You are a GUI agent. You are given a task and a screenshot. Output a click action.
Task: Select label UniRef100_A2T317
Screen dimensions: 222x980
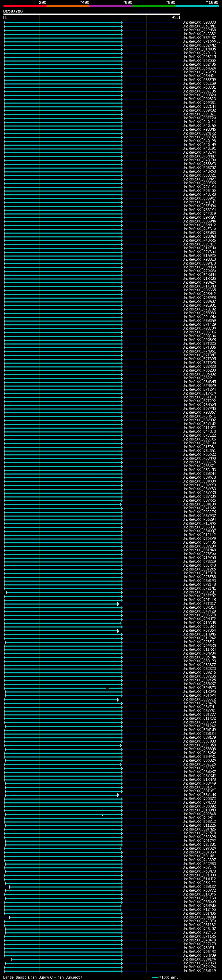point(199,604)
